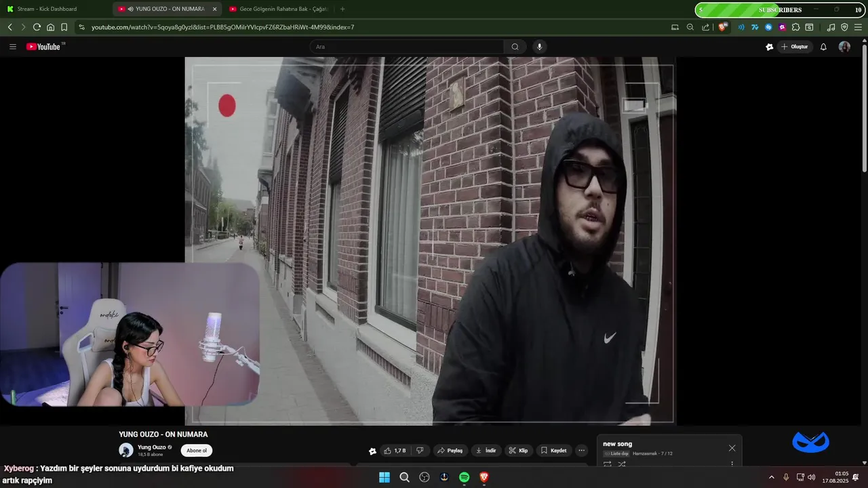Open the Yung Ouzo channel avatar
868x488 pixels.
pos(126,450)
